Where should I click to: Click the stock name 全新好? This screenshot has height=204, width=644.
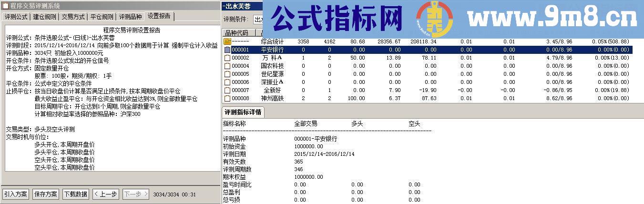pyautogui.click(x=272, y=90)
